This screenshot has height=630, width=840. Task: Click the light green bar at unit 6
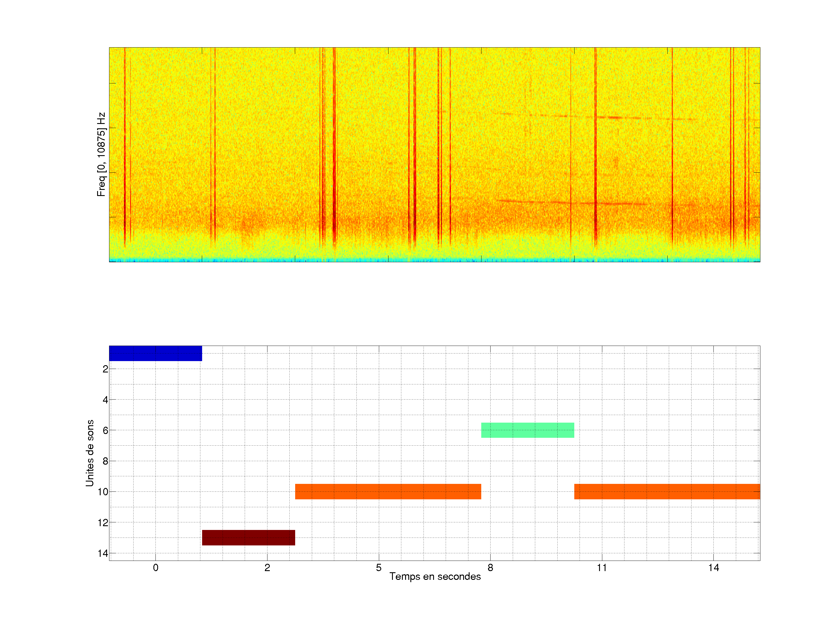pos(527,430)
